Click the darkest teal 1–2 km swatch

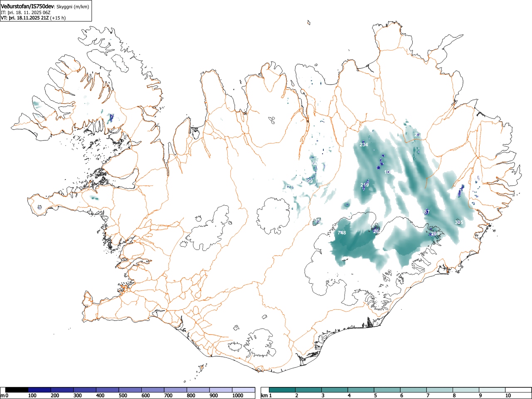click(282, 390)
